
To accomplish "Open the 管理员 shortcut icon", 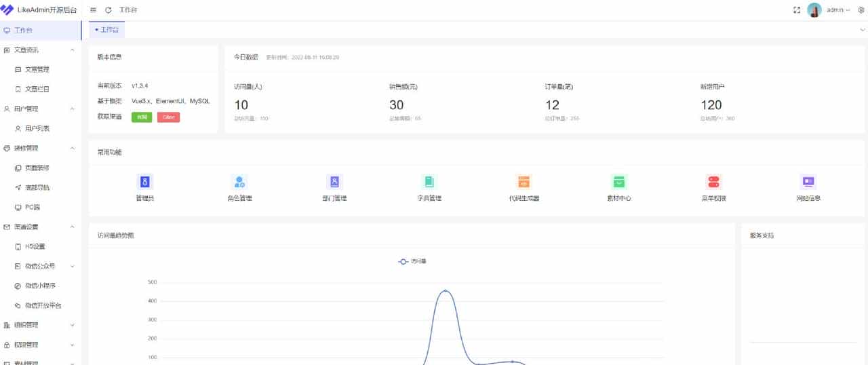I will 144,182.
